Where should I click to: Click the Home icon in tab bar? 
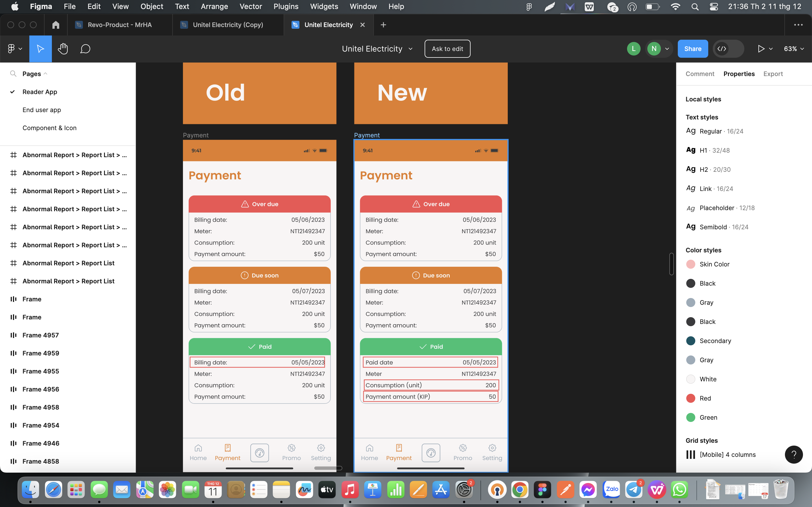point(56,25)
